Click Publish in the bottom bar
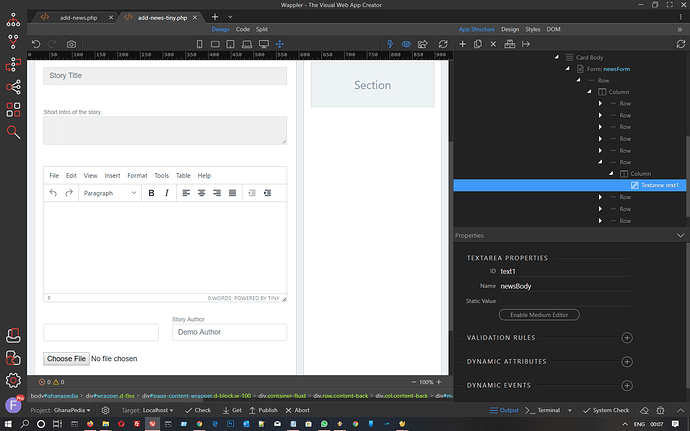 (x=267, y=410)
